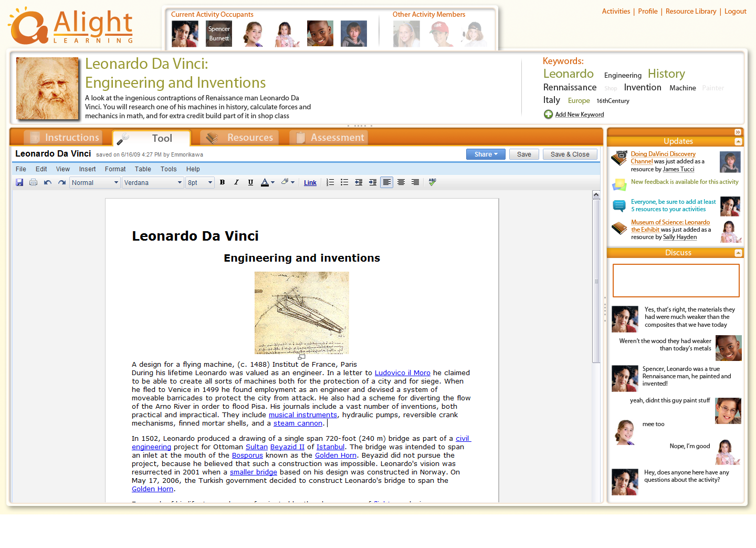Viewport: 756px width, 548px height.
Task: Apply bold formatting
Action: [x=223, y=182]
